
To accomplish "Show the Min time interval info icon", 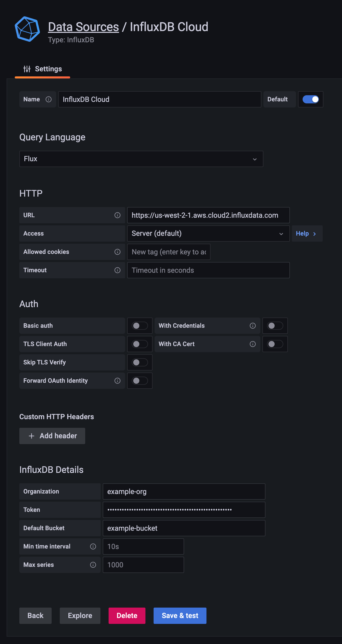I will (93, 546).
